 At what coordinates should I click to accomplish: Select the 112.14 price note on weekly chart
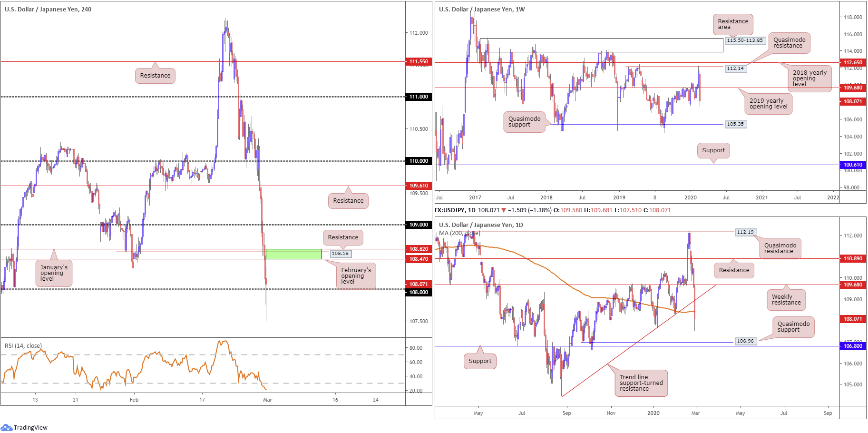735,69
